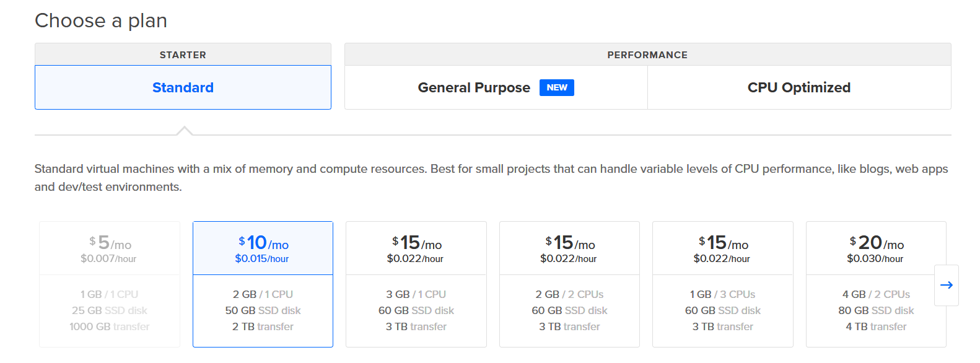Click the 4 TB transfer spec

(876, 326)
